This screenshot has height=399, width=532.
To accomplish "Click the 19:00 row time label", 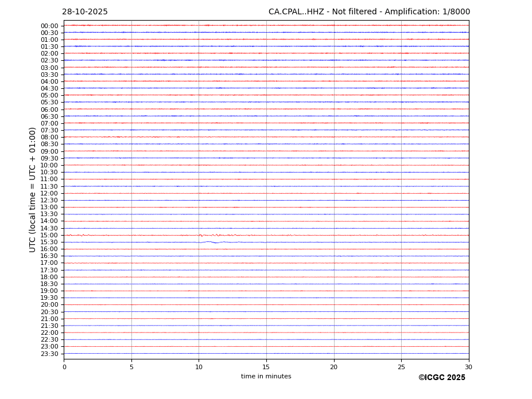I will (49, 291).
